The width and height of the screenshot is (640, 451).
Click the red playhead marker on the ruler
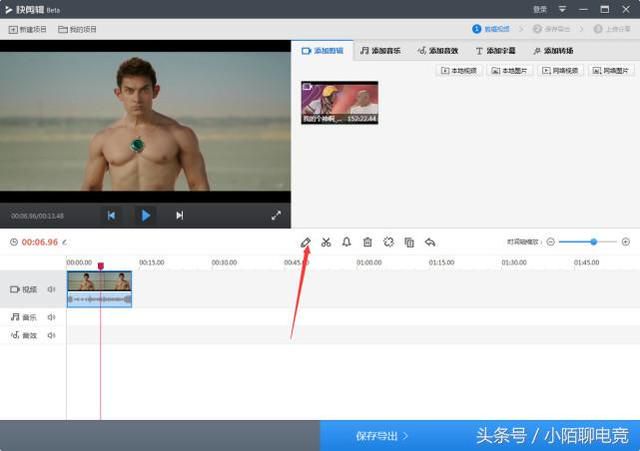[100, 266]
